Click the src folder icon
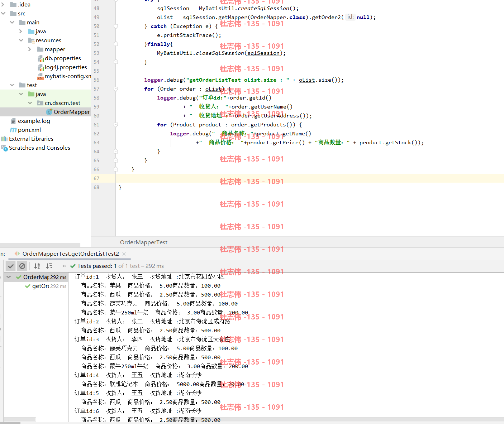The image size is (504, 424). [13, 14]
